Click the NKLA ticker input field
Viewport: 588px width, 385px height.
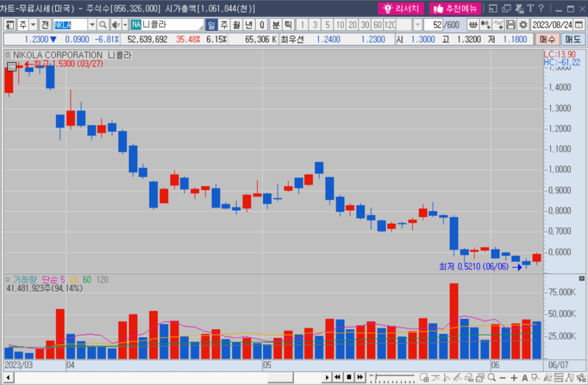70,25
